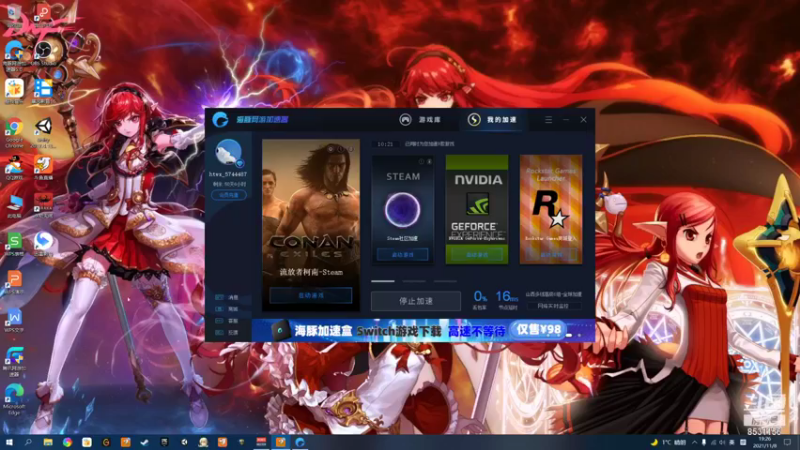This screenshot has width=800, height=450.
Task: Expand the system tray hidden icons chevron
Action: [694, 442]
